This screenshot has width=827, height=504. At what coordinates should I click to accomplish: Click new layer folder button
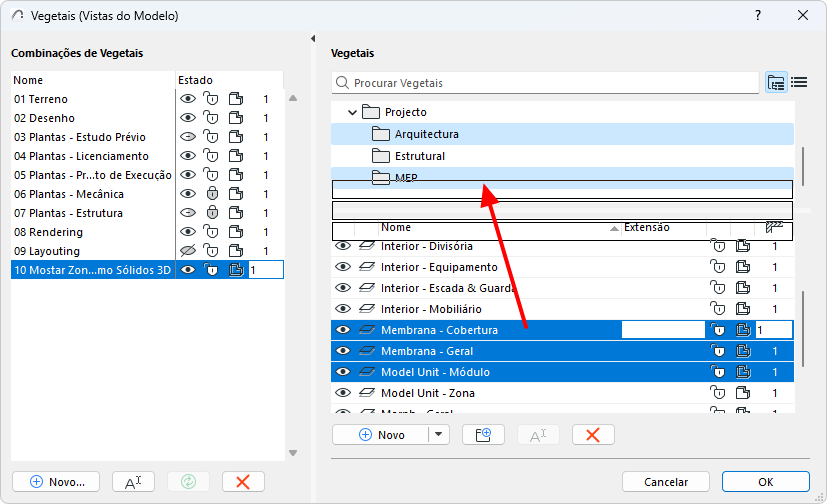point(483,435)
